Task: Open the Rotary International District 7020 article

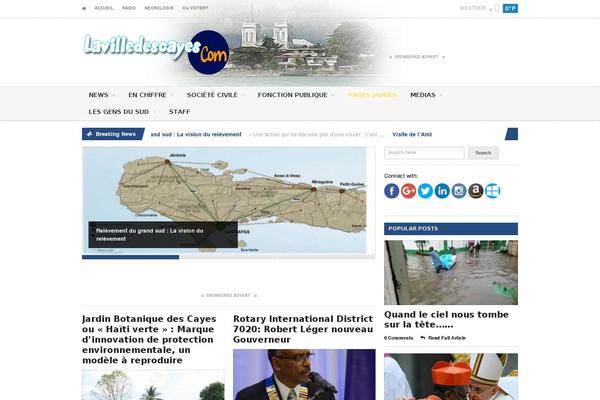Action: (303, 329)
